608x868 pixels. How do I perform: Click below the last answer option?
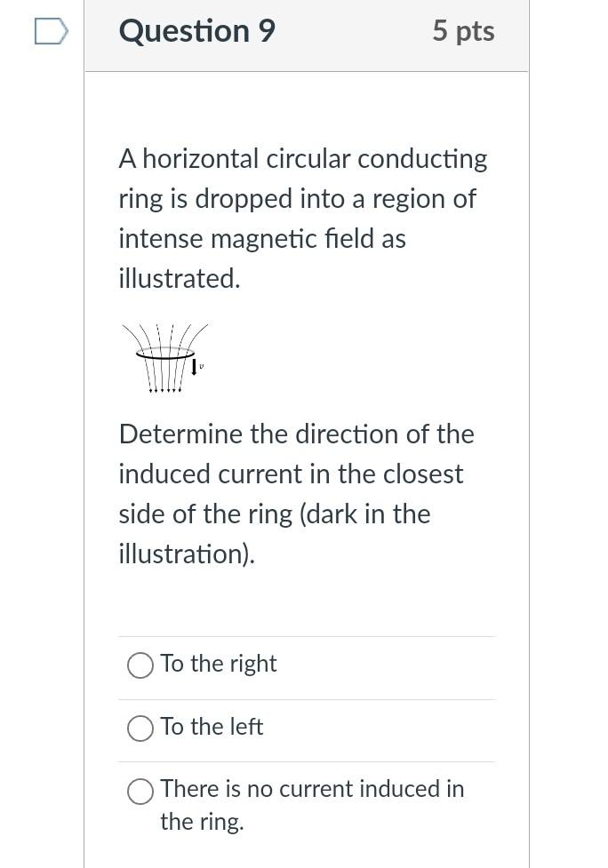pos(307,853)
